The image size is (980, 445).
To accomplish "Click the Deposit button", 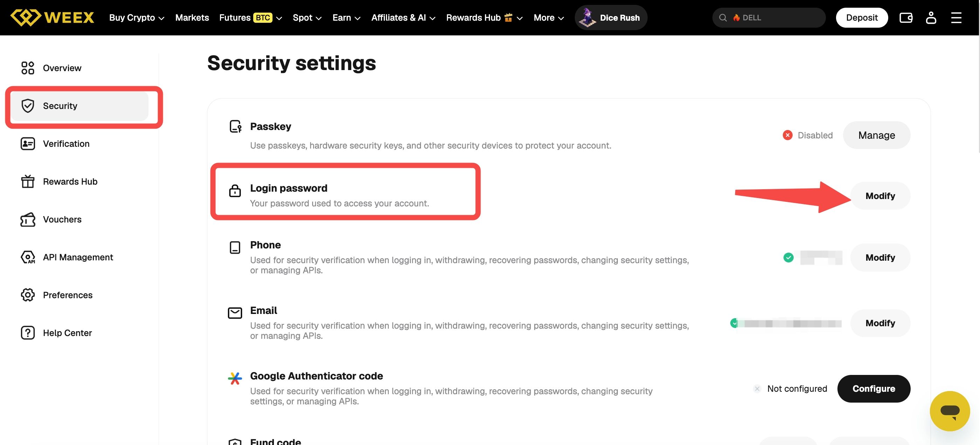I will click(x=862, y=18).
